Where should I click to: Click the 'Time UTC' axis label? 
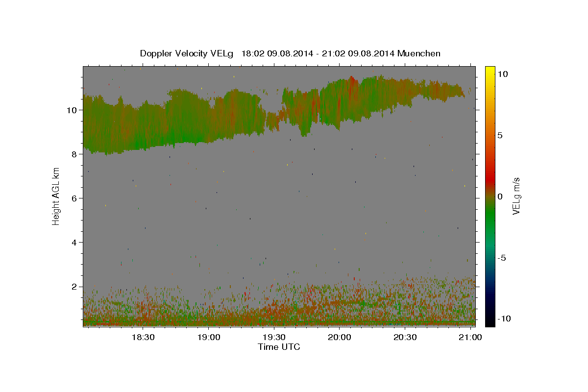tap(279, 347)
